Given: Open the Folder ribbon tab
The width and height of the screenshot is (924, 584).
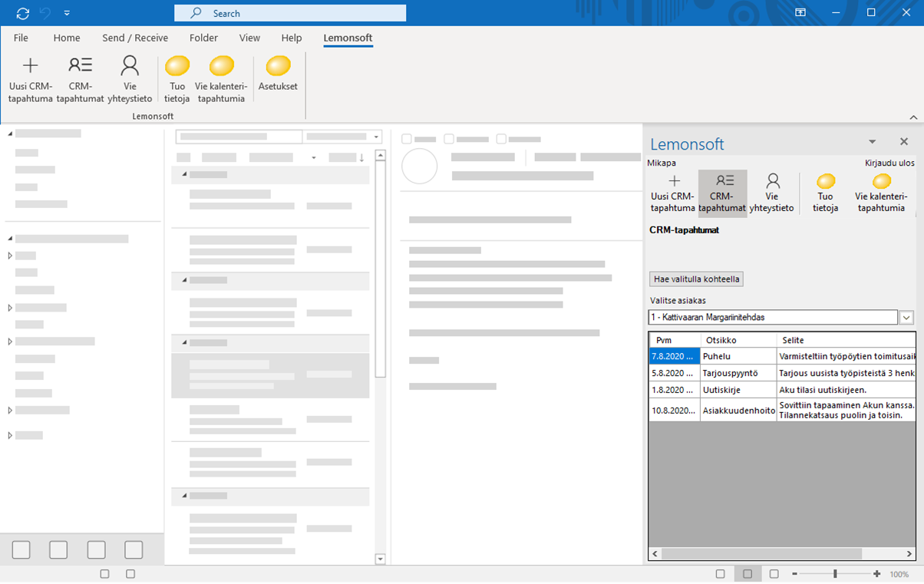Looking at the screenshot, I should (203, 38).
